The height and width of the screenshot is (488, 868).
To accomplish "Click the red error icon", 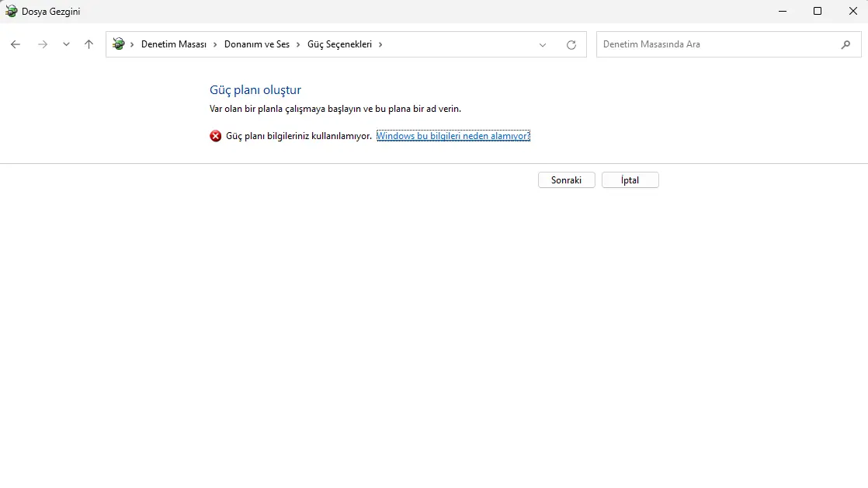I will 215,136.
